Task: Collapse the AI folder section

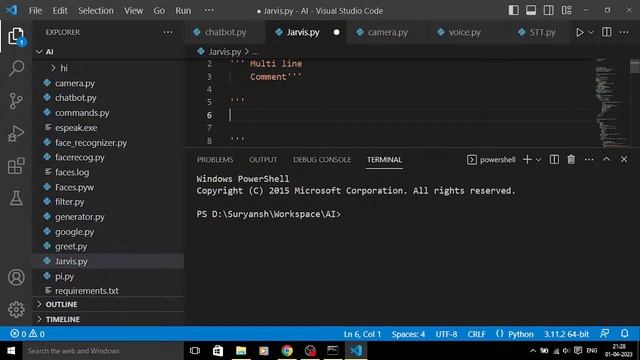Action: [108, 52]
